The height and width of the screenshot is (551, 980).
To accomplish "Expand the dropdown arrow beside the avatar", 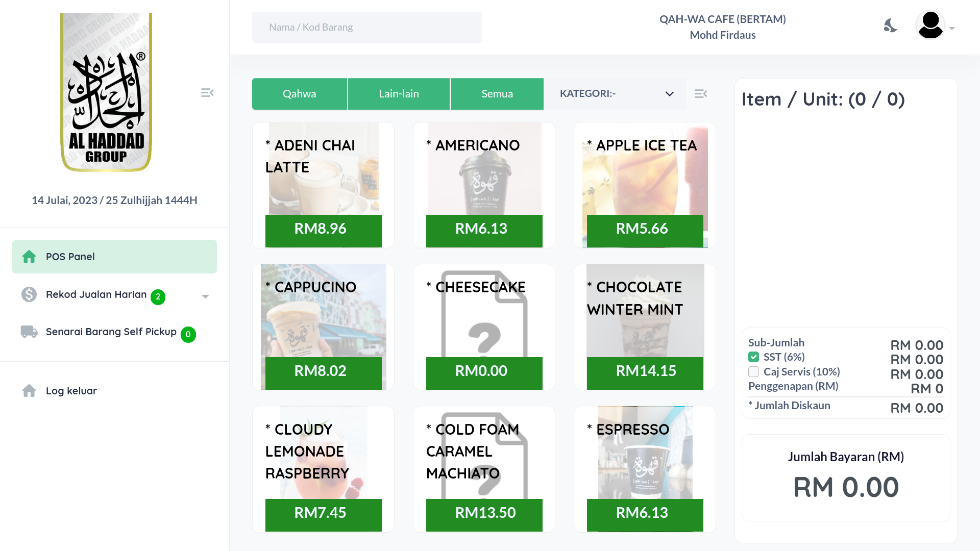I will point(952,29).
